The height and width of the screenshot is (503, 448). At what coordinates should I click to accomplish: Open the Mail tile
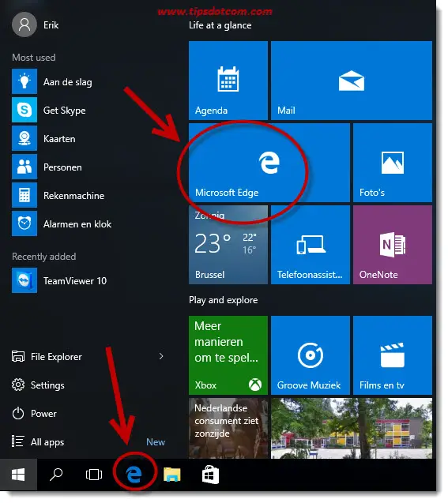352,81
